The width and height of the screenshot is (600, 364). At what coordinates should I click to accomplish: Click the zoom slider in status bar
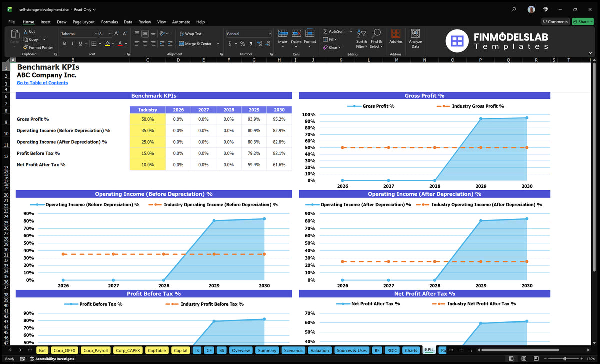[565, 358]
